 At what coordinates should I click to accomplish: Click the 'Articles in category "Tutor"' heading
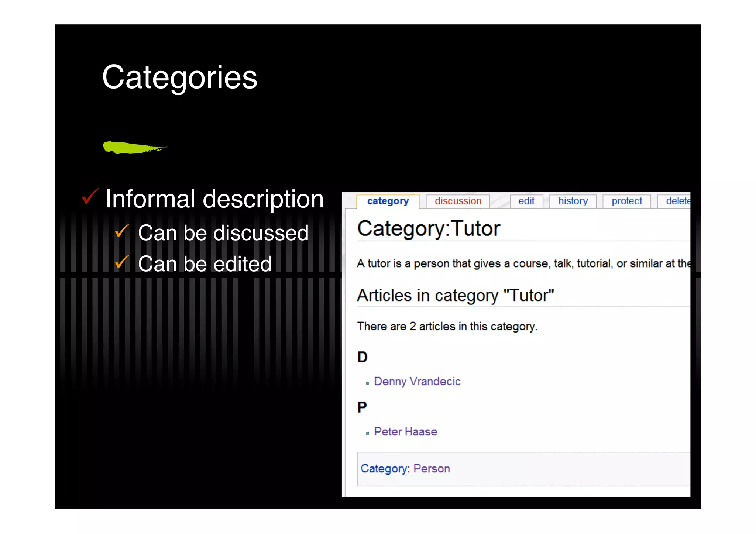pyautogui.click(x=456, y=296)
